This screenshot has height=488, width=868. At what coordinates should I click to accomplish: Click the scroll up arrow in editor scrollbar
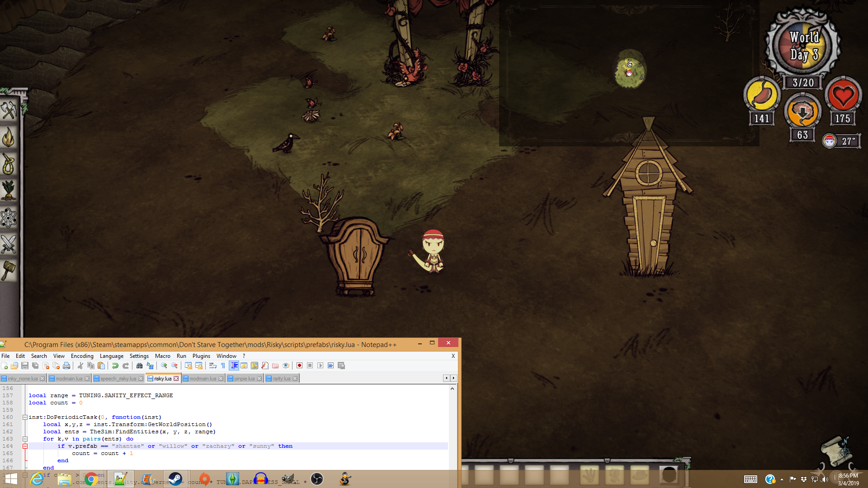452,389
